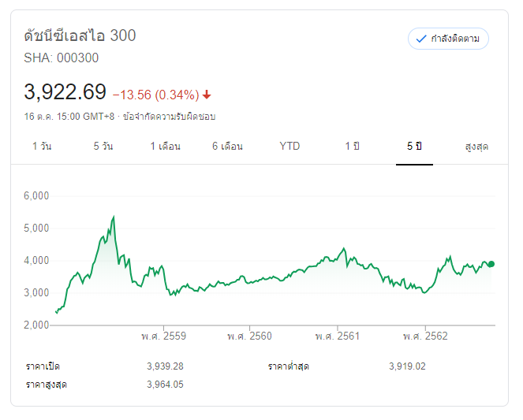Select the 1 ปี tab
The image size is (523, 420).
click(x=352, y=147)
